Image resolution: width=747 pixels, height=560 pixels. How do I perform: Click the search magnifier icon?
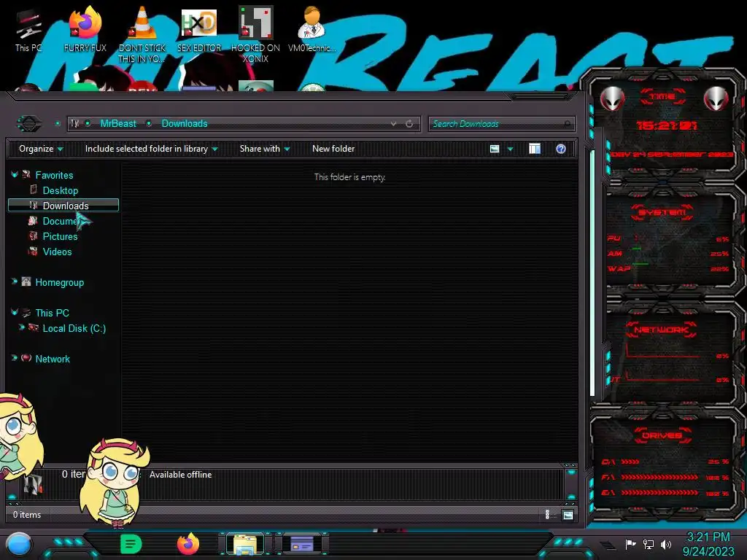click(x=567, y=124)
